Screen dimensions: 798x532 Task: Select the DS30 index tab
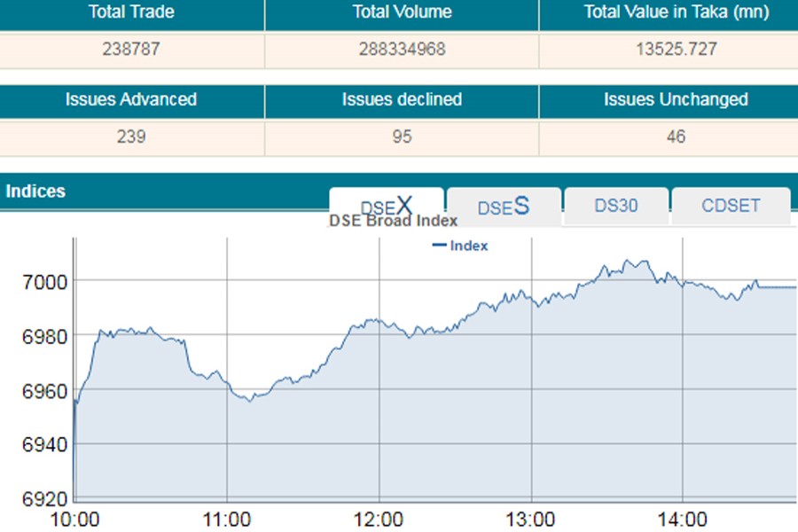tap(616, 206)
